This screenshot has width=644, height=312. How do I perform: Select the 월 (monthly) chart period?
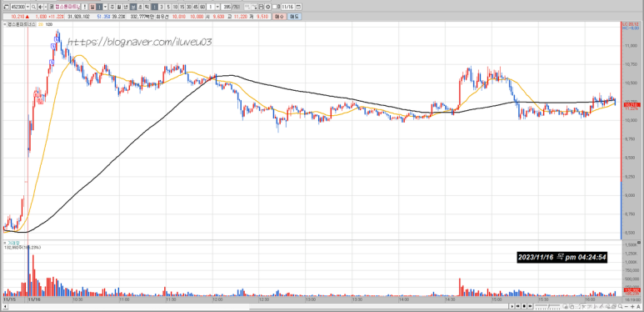coord(118,7)
